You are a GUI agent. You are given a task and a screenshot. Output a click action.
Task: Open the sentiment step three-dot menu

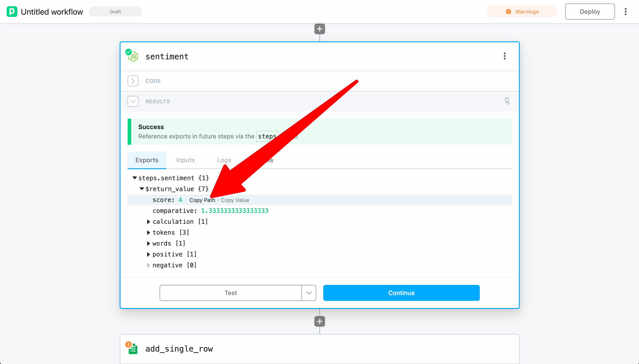[504, 56]
